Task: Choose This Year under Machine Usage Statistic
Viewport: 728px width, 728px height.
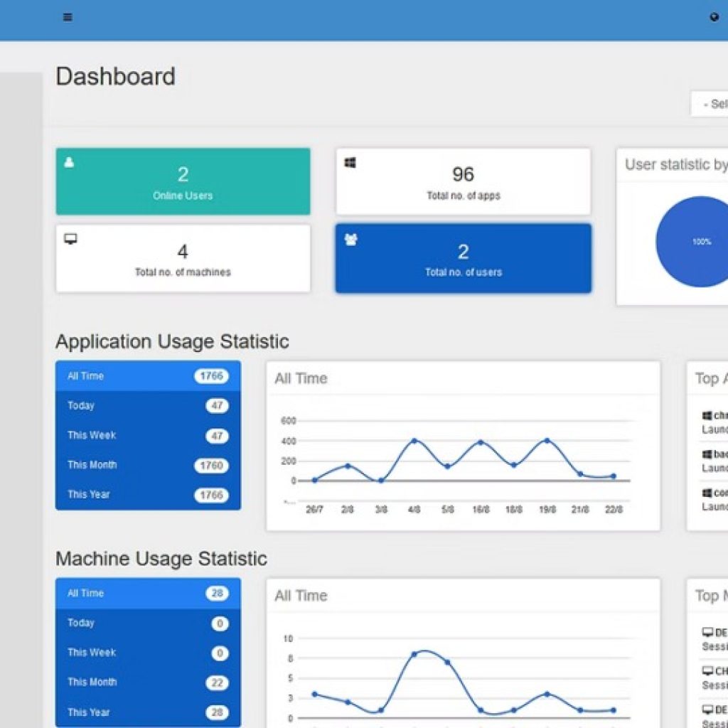Action: point(148,712)
